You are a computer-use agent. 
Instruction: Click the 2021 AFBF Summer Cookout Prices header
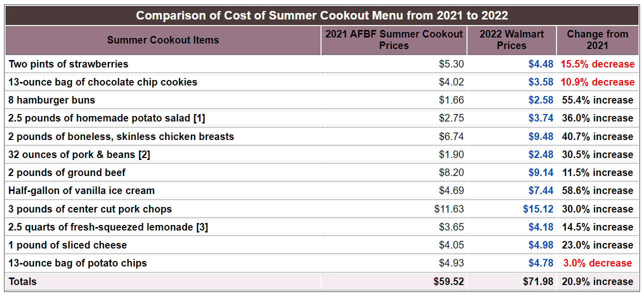(x=394, y=40)
